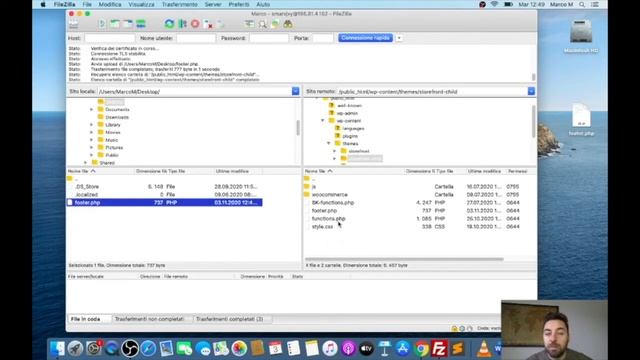Click the Connessione rapida button
This screenshot has width=640, height=360.
[x=365, y=38]
